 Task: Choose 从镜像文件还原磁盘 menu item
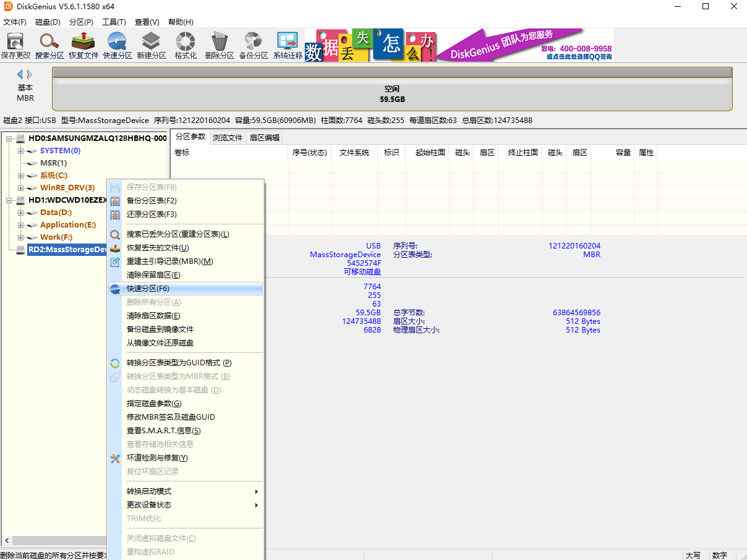point(186,343)
